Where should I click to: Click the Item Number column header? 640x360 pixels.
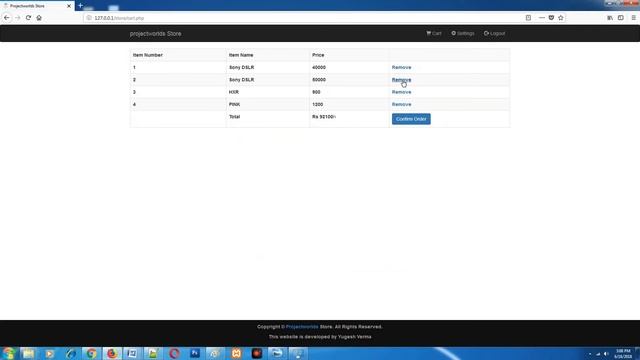pos(148,55)
